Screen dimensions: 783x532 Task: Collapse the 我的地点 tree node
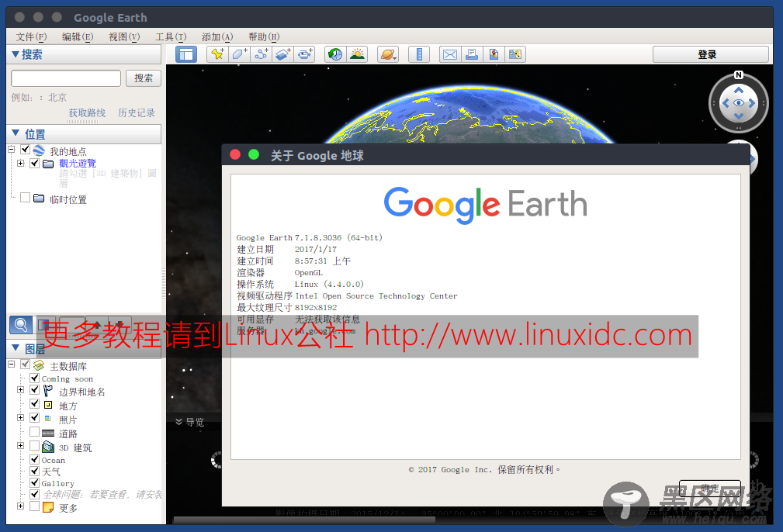[x=12, y=149]
